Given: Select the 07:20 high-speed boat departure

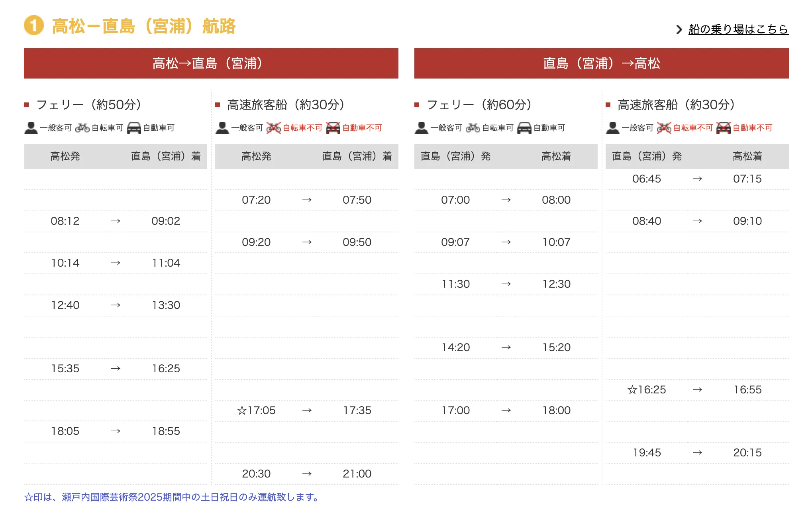Looking at the screenshot, I should point(256,200).
